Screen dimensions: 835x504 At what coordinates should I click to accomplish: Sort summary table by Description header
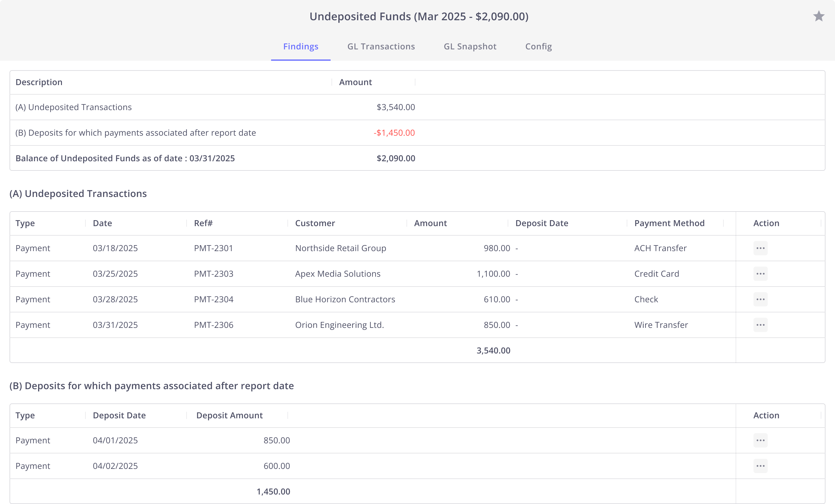pyautogui.click(x=39, y=82)
